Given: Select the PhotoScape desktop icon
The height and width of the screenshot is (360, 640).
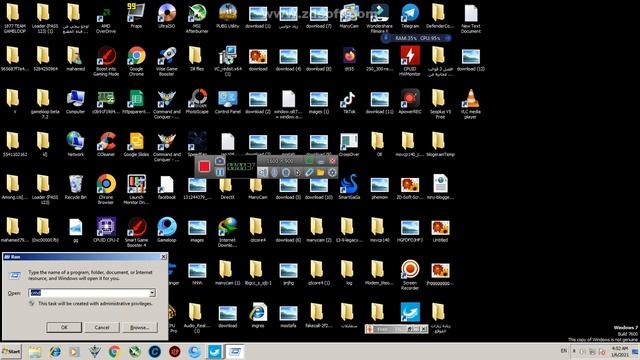Looking at the screenshot, I should 197,102.
